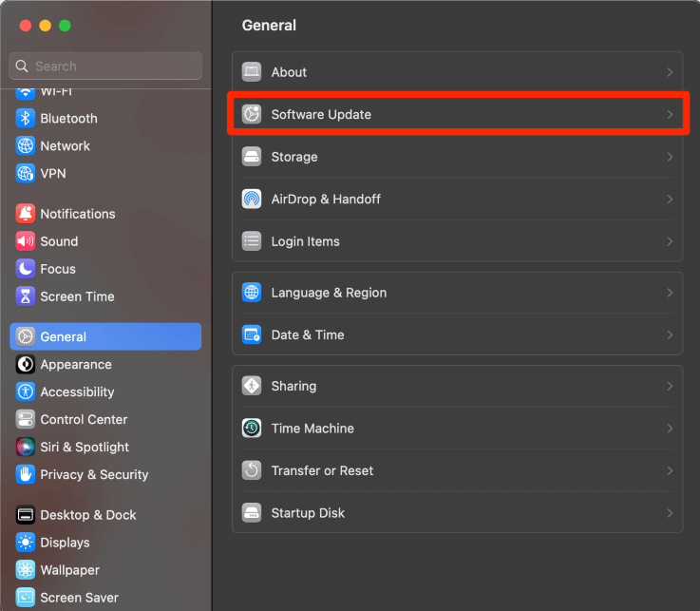Click the Privacy & Security hand icon

coord(26,475)
